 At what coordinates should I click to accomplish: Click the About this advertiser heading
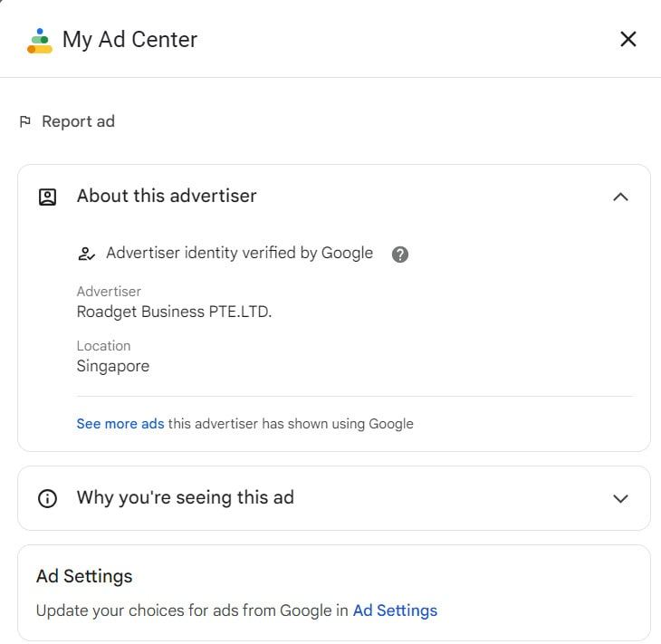167,196
